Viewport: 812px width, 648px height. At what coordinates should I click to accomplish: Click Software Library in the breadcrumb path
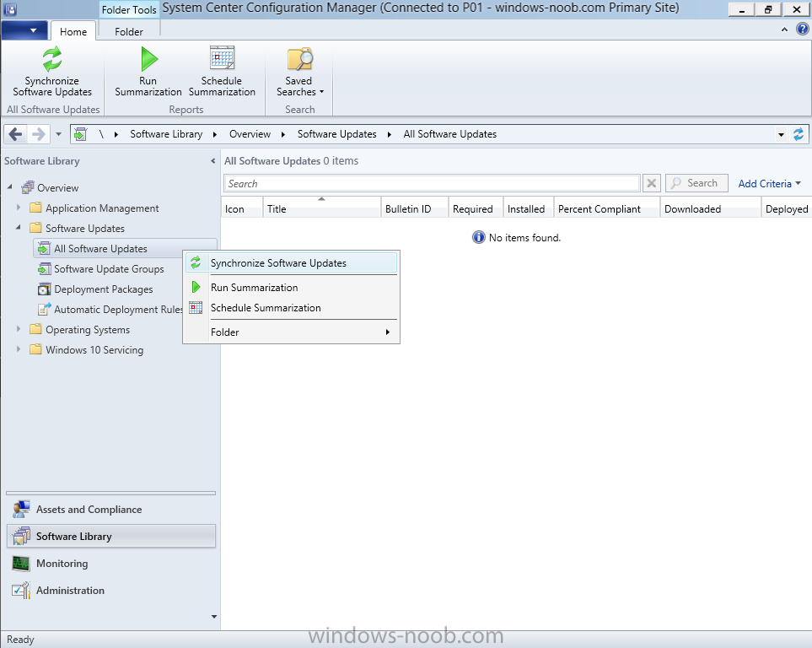click(166, 134)
